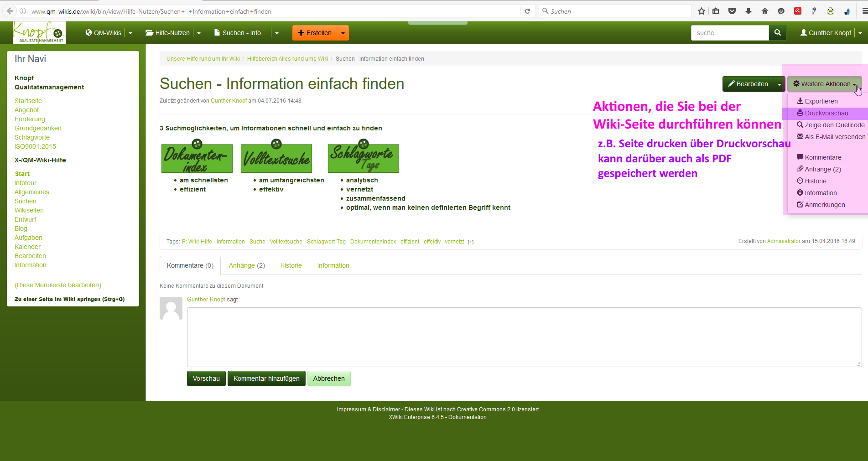Click the Dokumentenindex image tile

pos(197,158)
